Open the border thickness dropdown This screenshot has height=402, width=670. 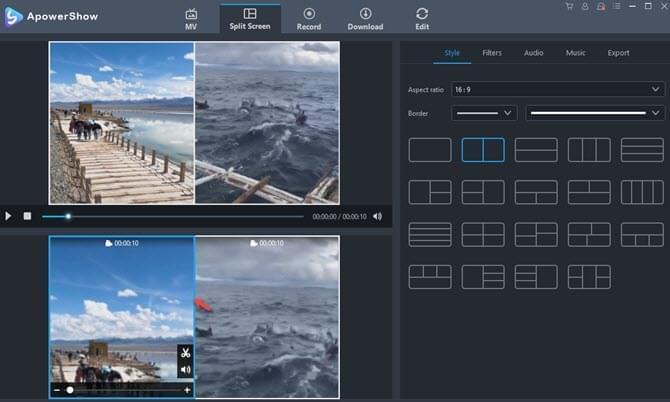[x=484, y=113]
